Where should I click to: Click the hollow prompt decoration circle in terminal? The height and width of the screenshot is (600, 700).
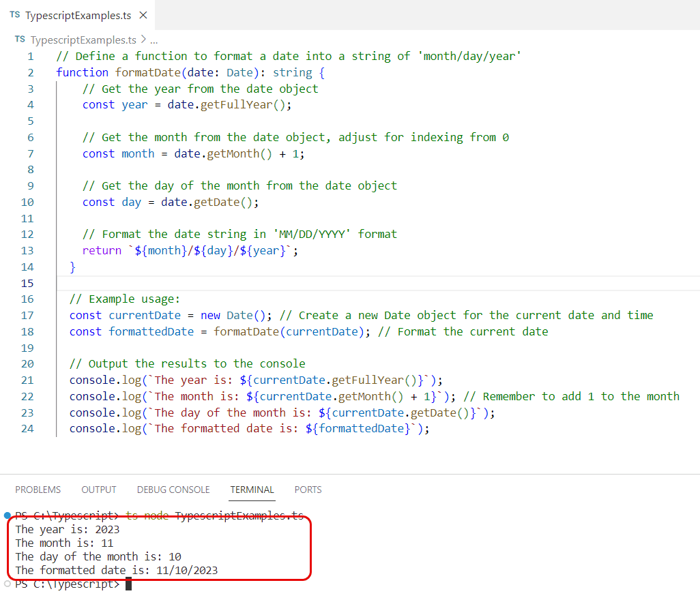7,584
